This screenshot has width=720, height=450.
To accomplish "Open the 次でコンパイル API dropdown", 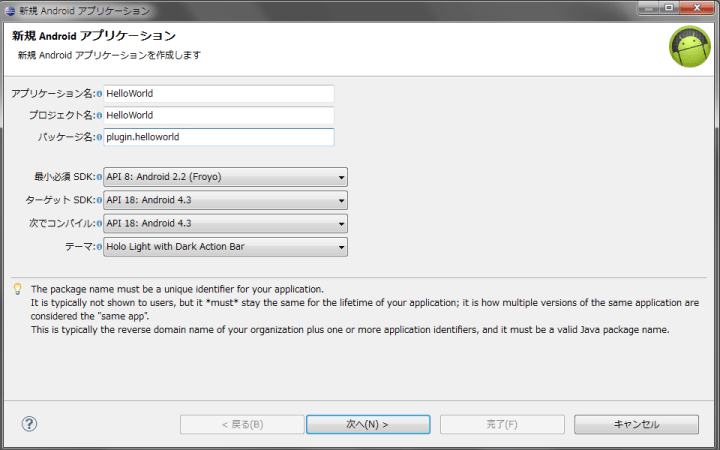I will click(225, 224).
